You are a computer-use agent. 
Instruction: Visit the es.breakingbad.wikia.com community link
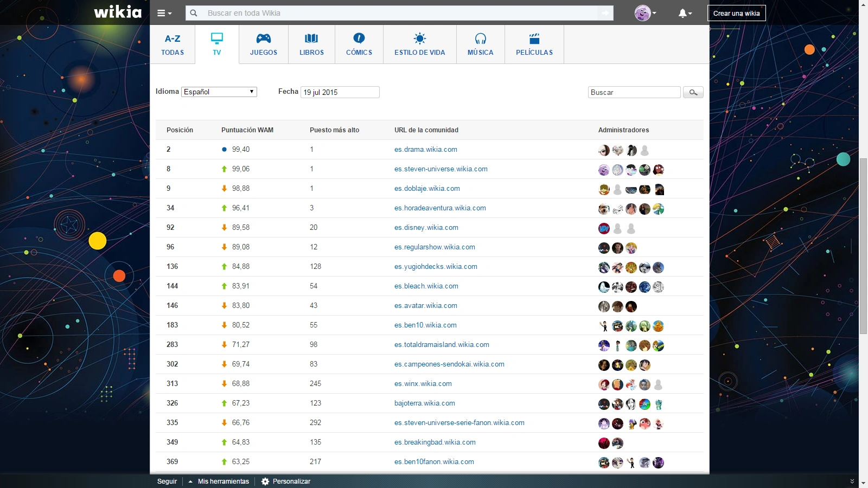pyautogui.click(x=435, y=442)
